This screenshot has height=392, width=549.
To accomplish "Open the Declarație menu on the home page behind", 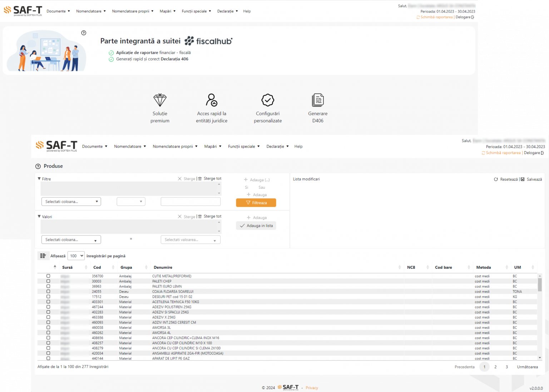I will coord(228,11).
